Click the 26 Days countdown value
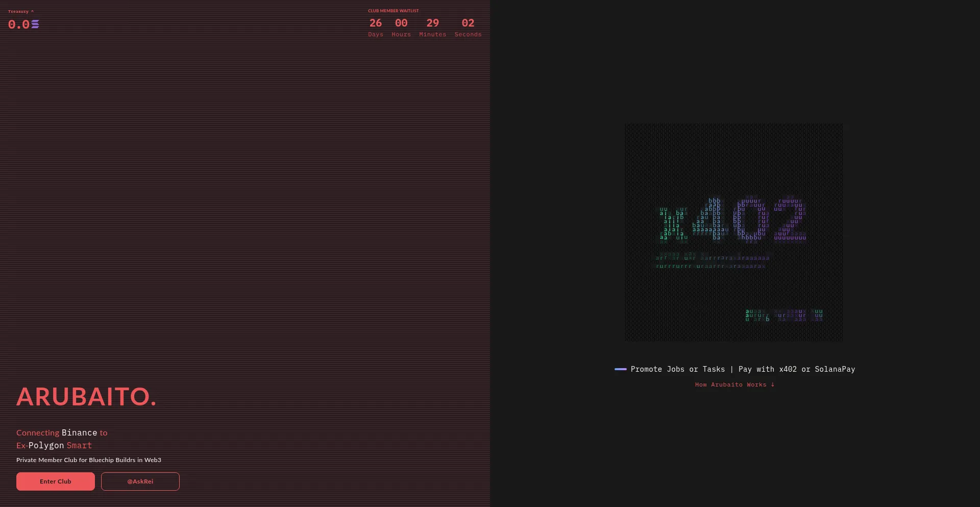Viewport: 980px width, 507px height. tap(375, 23)
